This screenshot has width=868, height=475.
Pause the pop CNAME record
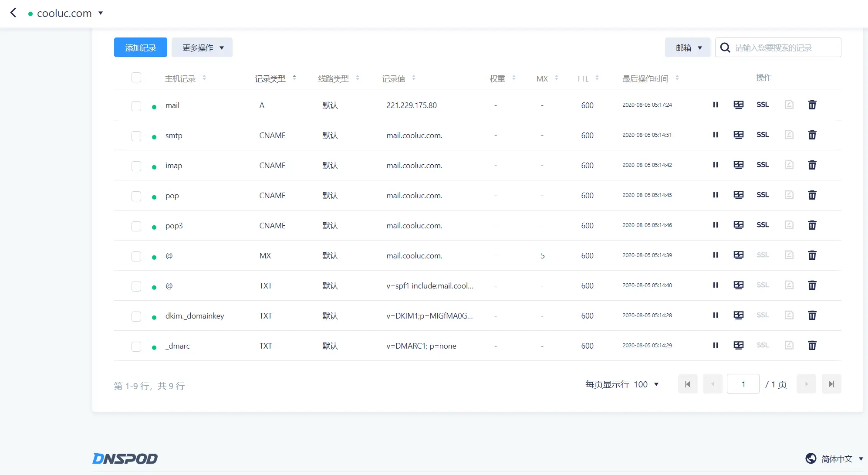coord(715,195)
